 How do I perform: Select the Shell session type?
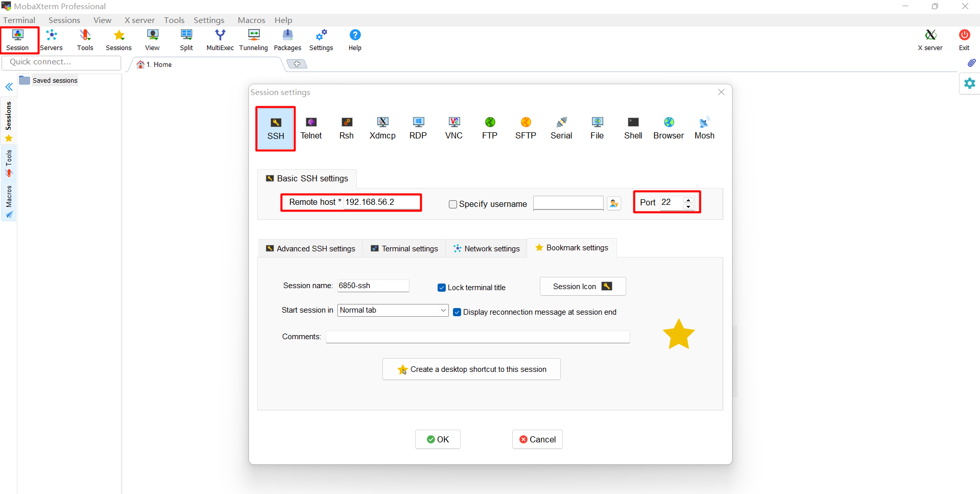click(633, 128)
